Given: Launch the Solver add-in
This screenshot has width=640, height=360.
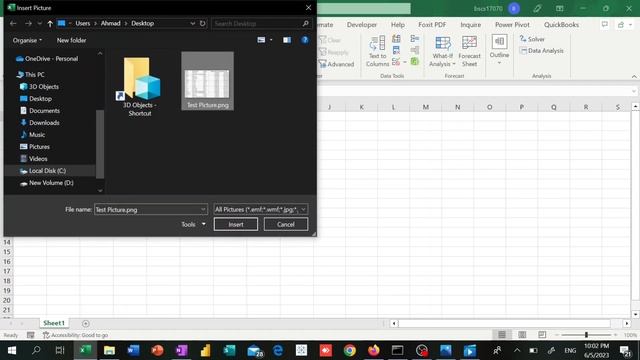Looking at the screenshot, I should click(x=532, y=39).
